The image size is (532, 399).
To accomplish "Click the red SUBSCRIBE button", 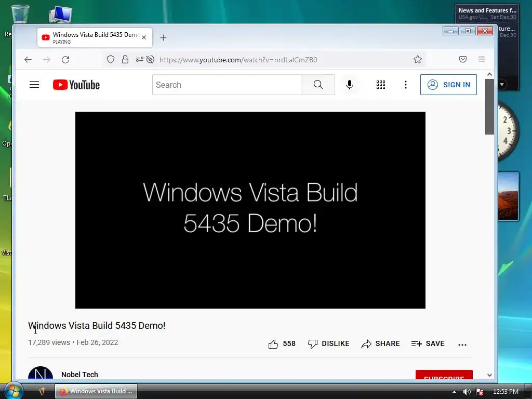I will (444, 375).
